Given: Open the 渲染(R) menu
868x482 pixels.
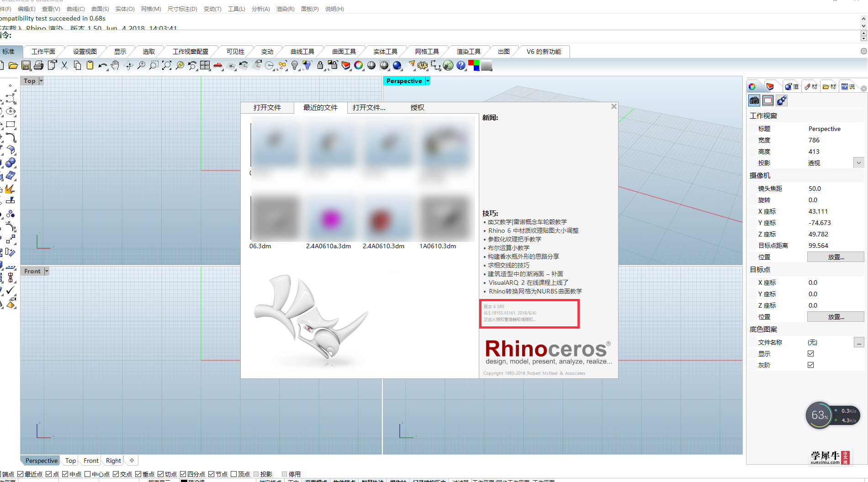Looking at the screenshot, I should 285,9.
